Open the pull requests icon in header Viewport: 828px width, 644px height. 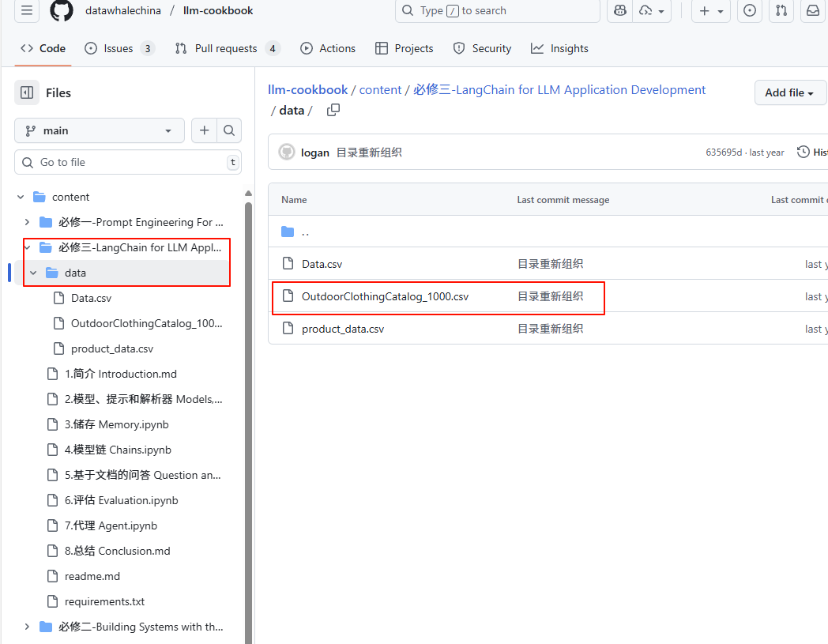tap(781, 10)
